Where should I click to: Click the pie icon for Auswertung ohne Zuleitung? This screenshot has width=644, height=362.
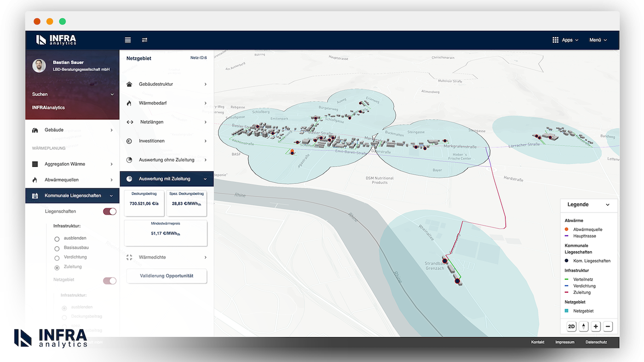(x=129, y=160)
